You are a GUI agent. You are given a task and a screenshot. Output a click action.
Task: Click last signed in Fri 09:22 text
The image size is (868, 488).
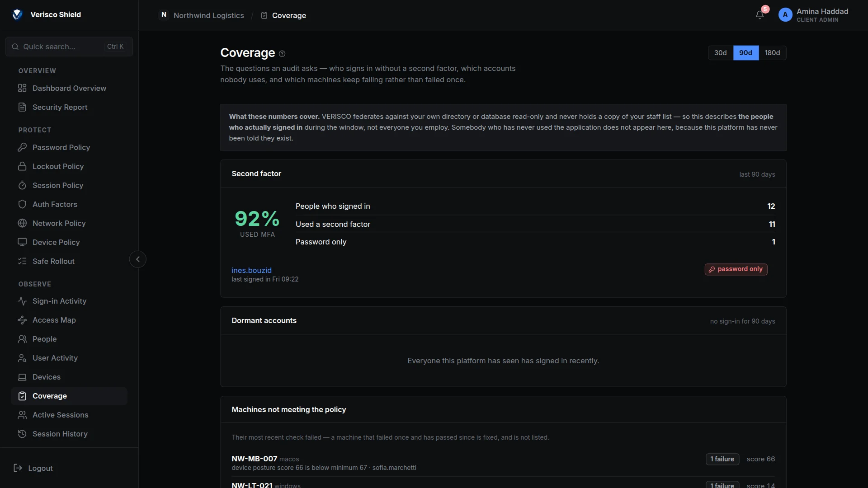265,279
